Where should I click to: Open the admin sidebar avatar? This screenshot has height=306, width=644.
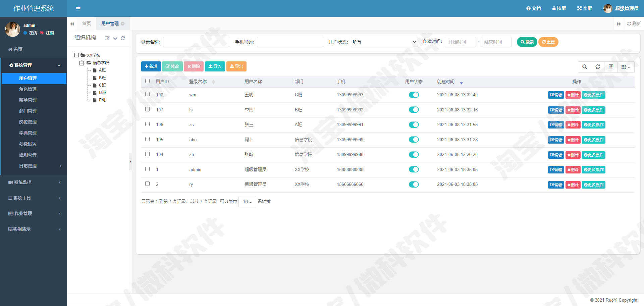click(x=13, y=29)
